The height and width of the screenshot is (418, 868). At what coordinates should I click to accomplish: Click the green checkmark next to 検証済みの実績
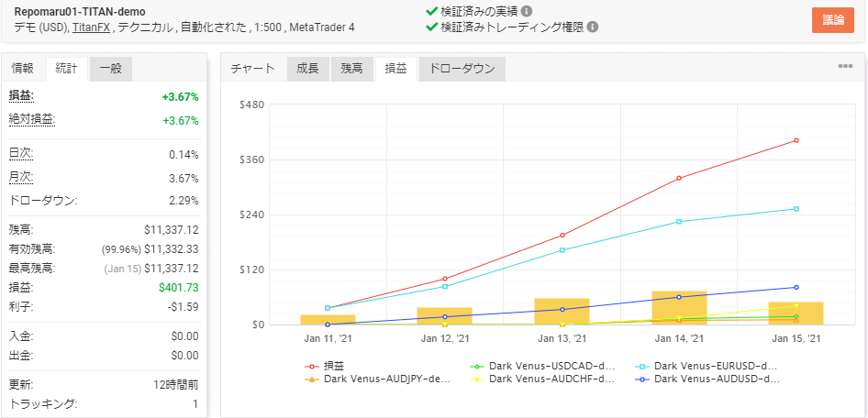point(431,11)
